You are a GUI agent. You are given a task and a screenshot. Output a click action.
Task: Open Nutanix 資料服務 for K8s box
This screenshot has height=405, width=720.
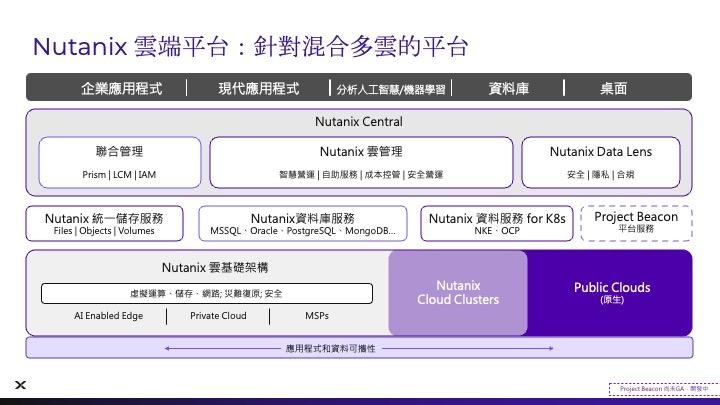point(496,224)
